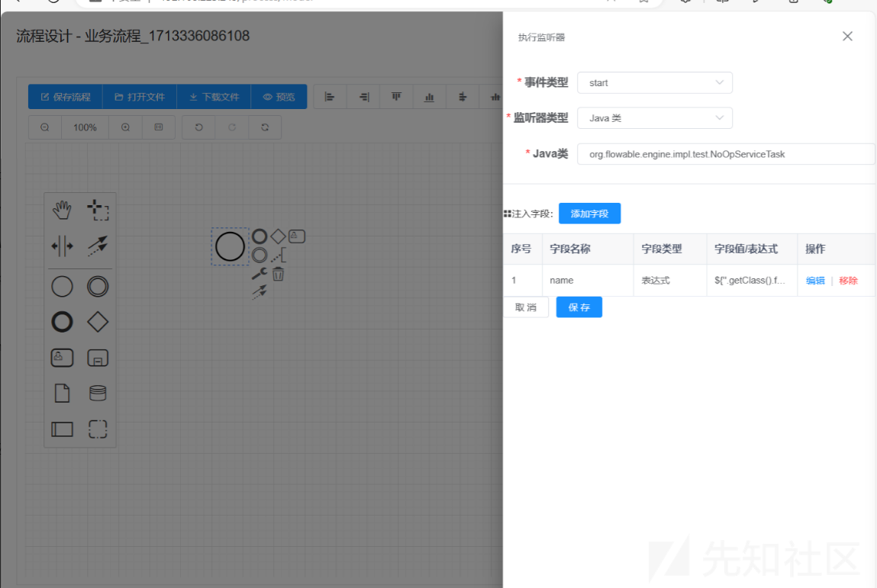This screenshot has width=877, height=588.
Task: Create a gateway diamond from palette
Action: [98, 322]
